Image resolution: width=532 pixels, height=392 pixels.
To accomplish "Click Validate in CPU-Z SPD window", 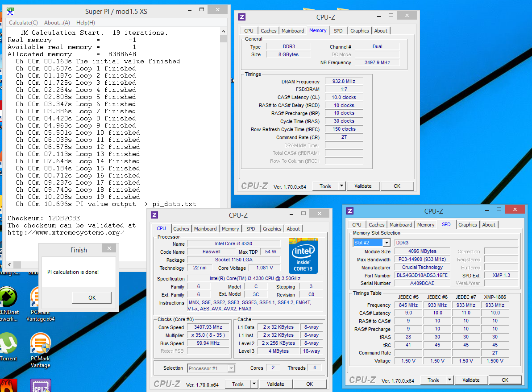I will pos(471,380).
